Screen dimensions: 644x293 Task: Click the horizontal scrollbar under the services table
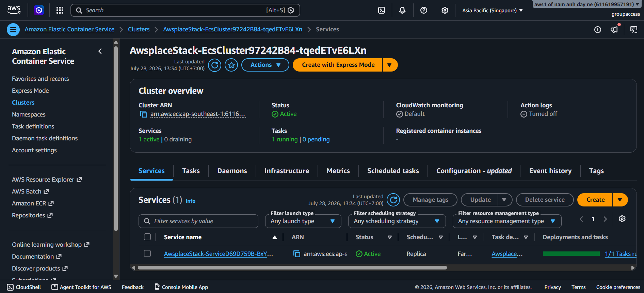pyautogui.click(x=292, y=268)
